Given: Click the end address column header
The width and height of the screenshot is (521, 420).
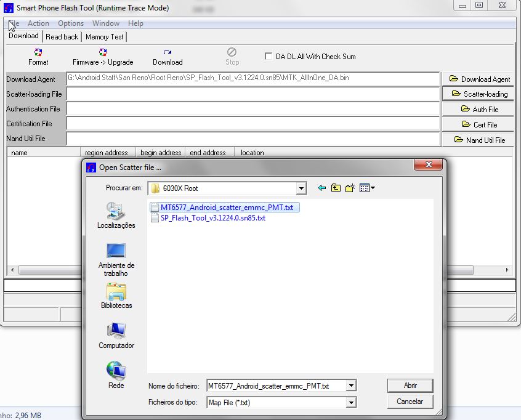Looking at the screenshot, I should point(209,153).
